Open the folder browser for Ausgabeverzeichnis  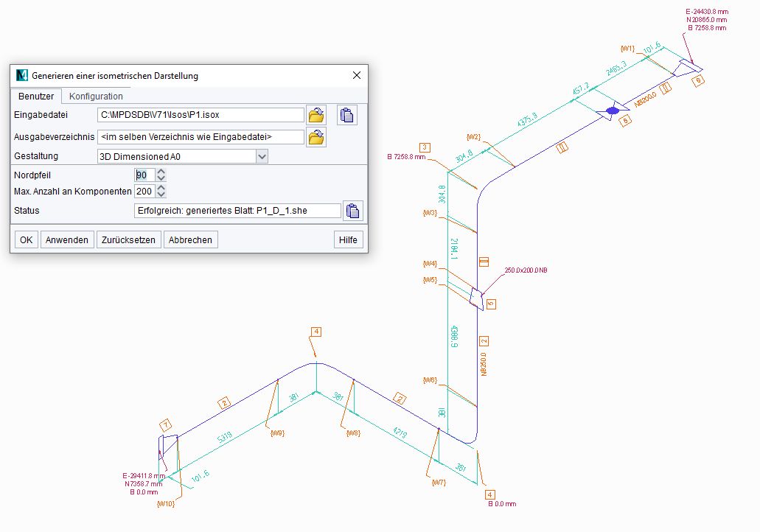click(315, 136)
